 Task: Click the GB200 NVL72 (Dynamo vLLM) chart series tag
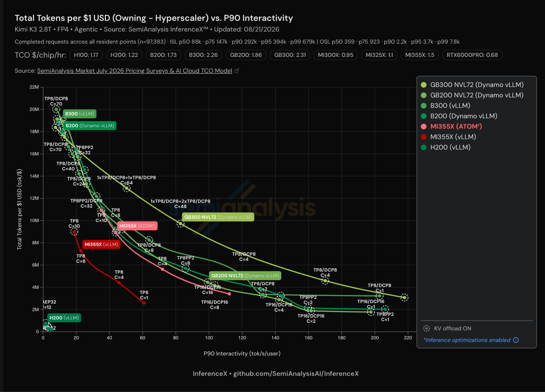tap(245, 276)
